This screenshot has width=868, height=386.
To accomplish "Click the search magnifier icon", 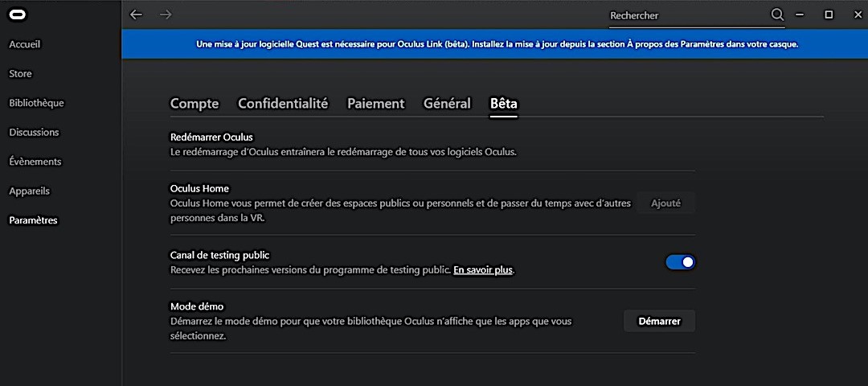I will (777, 15).
